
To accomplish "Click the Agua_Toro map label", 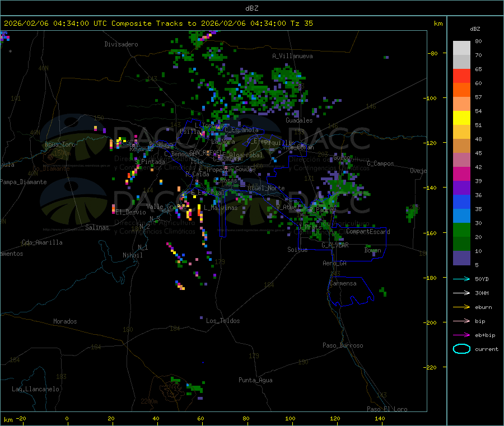I will pyautogui.click(x=60, y=144).
